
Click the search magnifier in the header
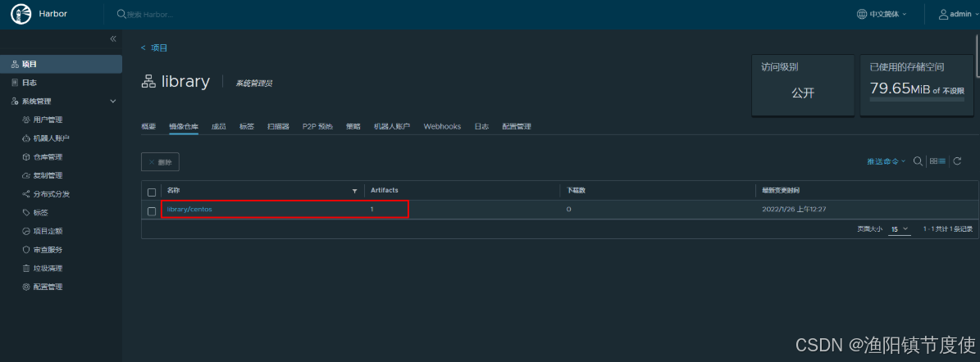click(x=121, y=14)
